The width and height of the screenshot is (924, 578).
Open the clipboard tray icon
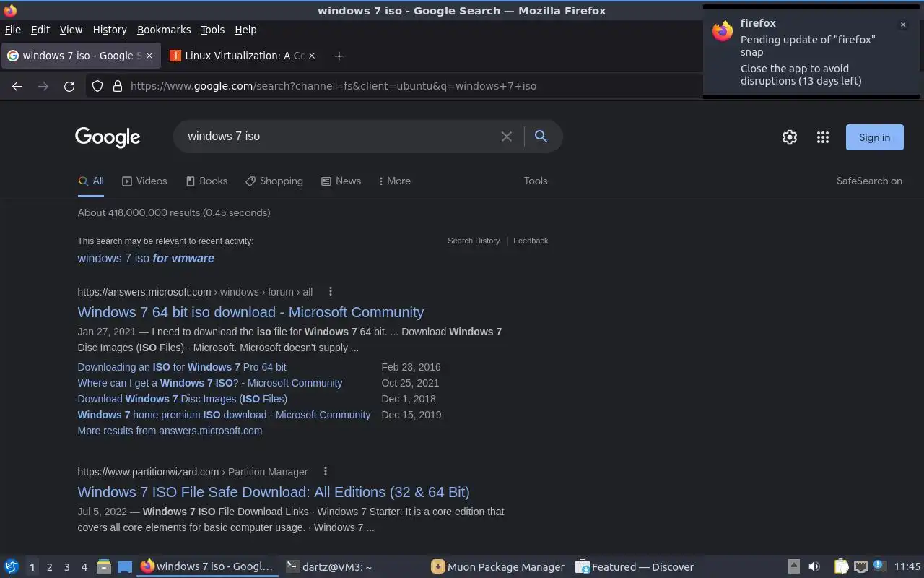[841, 566]
